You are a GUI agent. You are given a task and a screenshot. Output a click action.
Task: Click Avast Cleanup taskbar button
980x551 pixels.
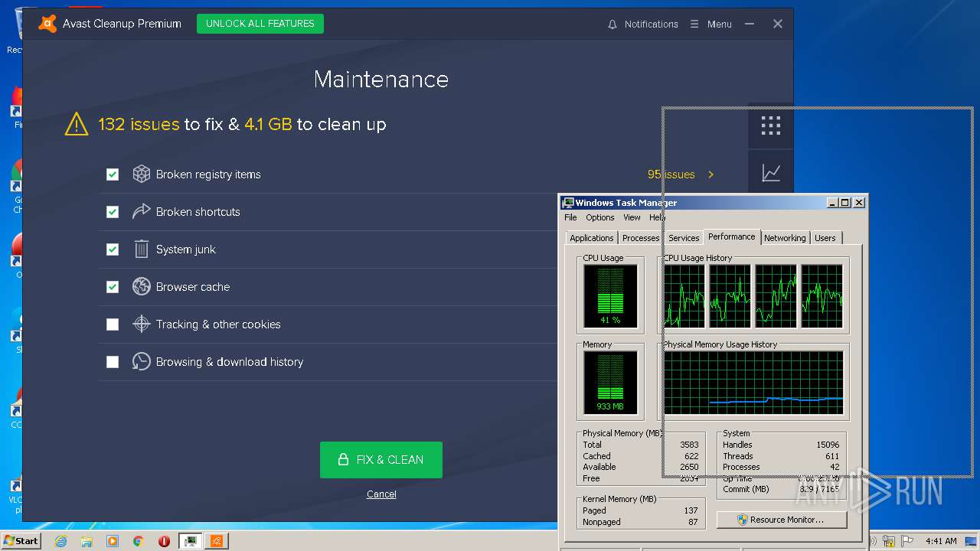pos(217,541)
